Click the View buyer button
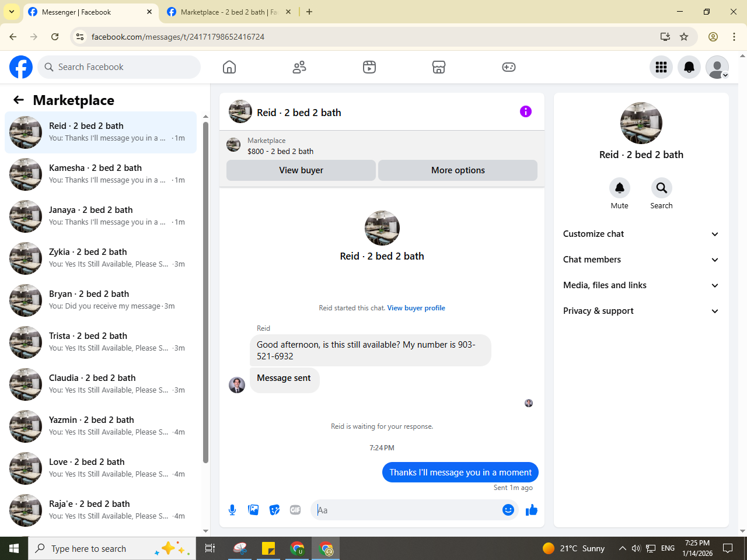 point(301,170)
